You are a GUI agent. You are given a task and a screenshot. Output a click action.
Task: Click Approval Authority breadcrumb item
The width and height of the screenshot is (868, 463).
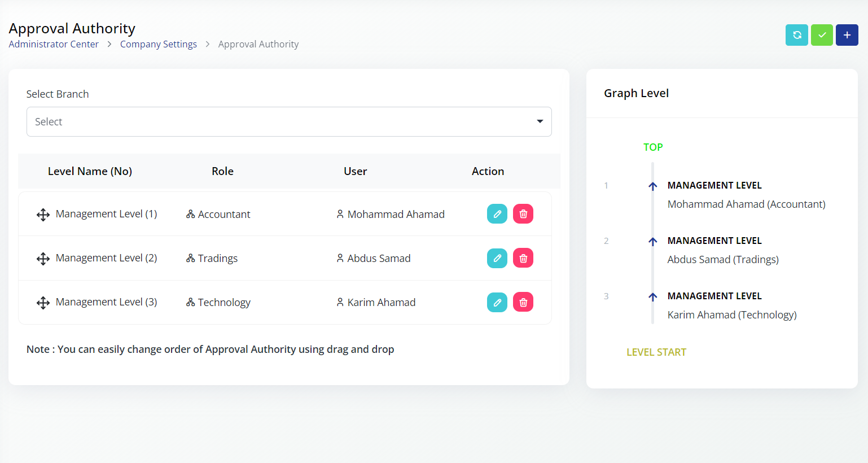tap(258, 44)
